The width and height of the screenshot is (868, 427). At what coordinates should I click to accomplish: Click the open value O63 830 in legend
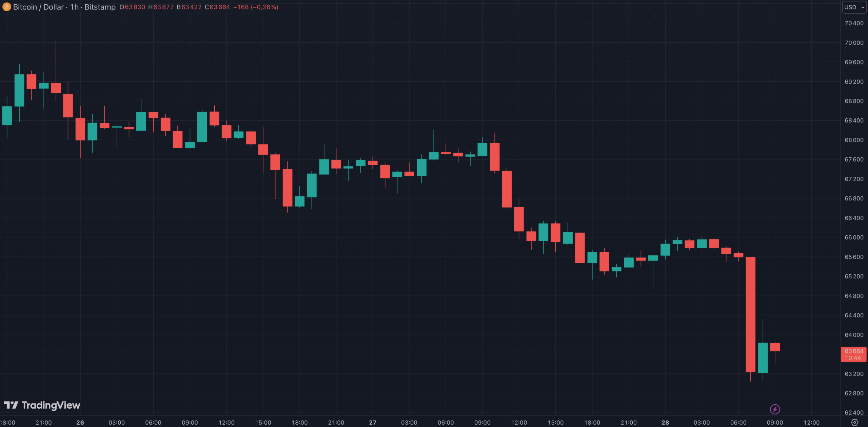click(132, 7)
